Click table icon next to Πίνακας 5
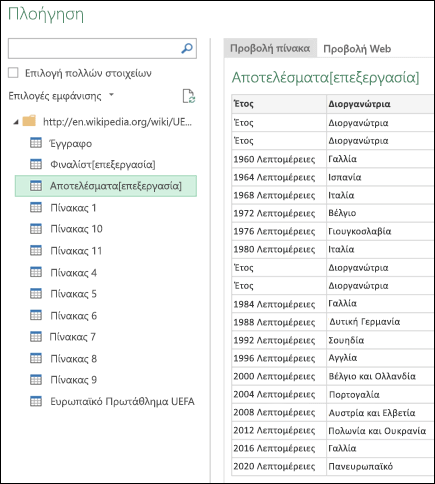 (36, 293)
